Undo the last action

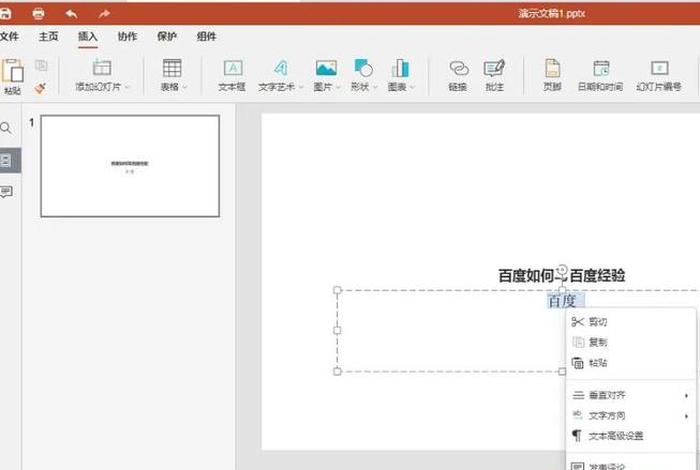click(x=71, y=14)
